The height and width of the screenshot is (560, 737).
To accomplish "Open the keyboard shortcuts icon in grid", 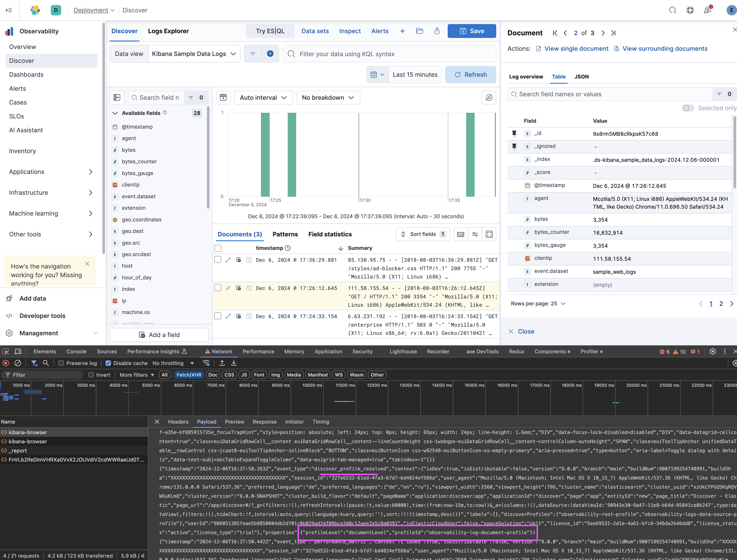I will tap(461, 234).
